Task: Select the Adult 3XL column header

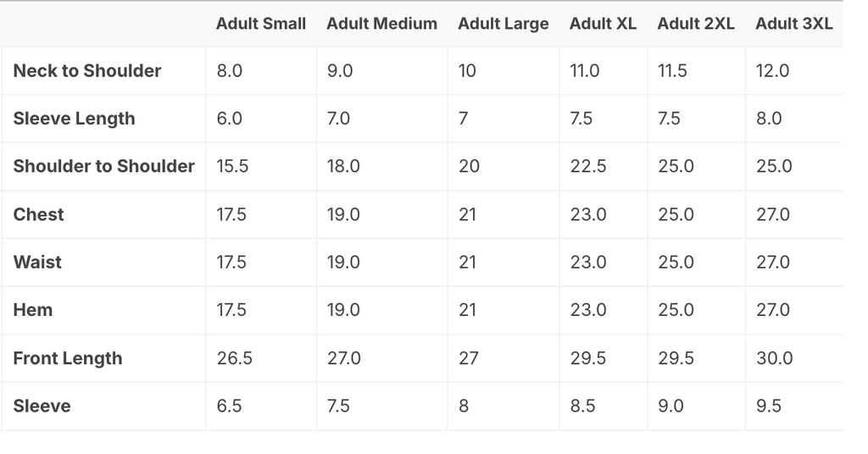Action: (793, 24)
